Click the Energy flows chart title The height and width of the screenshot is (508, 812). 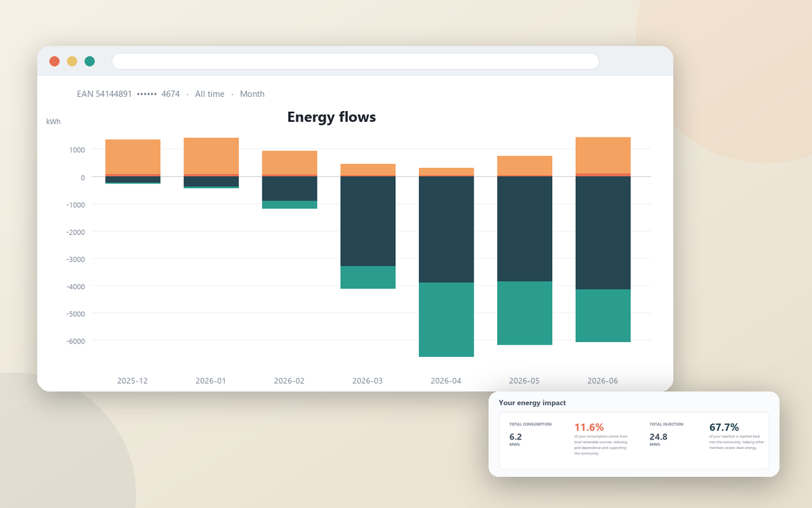click(332, 117)
